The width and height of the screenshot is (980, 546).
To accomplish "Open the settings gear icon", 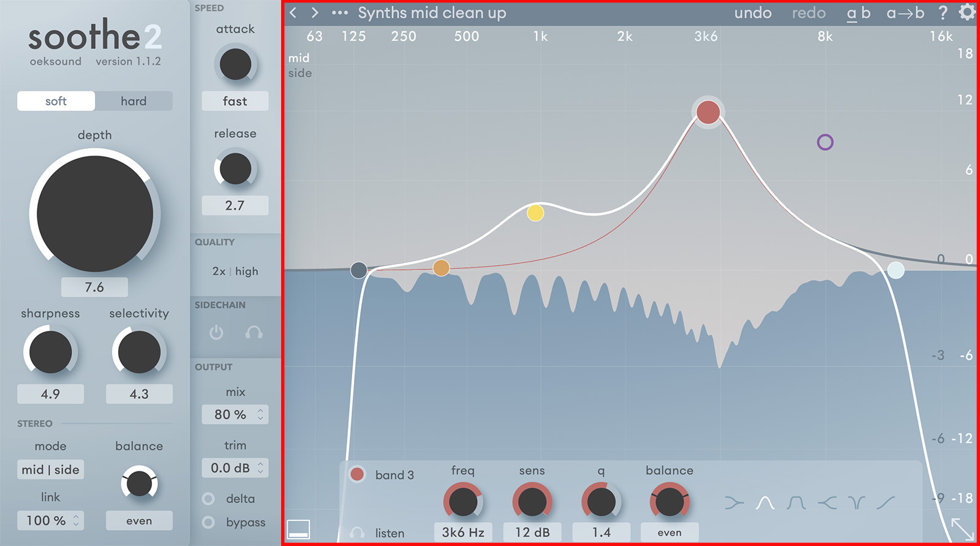I will pyautogui.click(x=967, y=12).
